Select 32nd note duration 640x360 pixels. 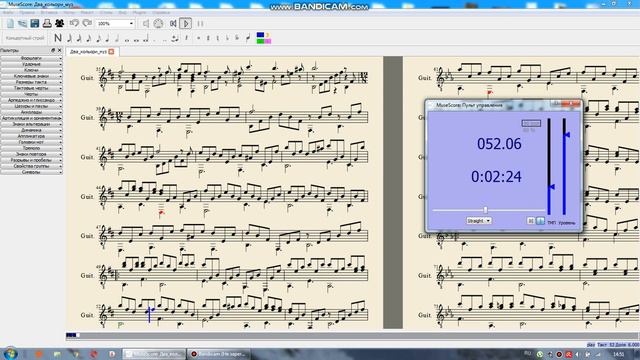pyautogui.click(x=79, y=38)
